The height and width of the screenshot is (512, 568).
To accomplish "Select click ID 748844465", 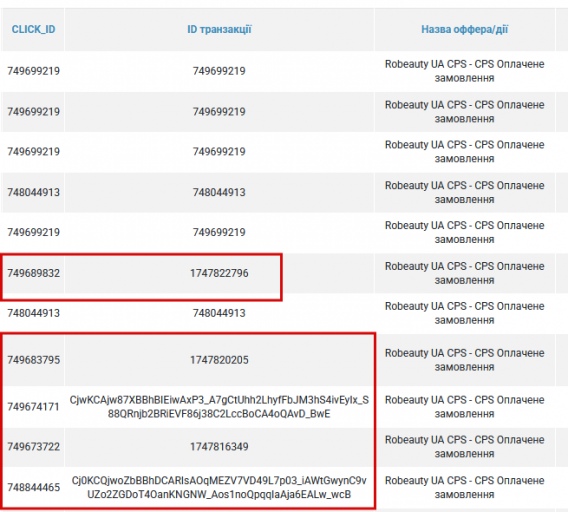I will click(33, 487).
